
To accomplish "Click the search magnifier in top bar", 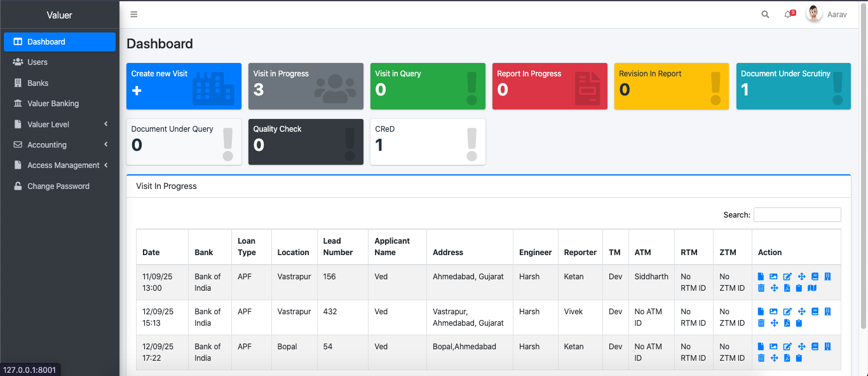I will click(765, 15).
